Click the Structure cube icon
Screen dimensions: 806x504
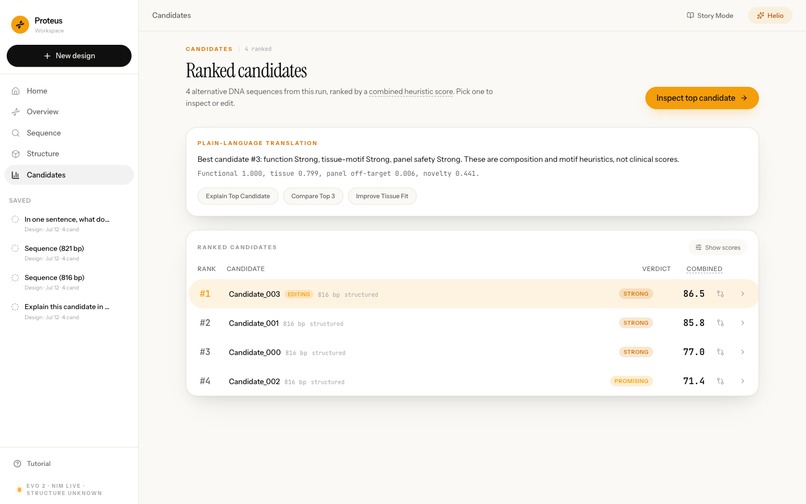tap(16, 154)
